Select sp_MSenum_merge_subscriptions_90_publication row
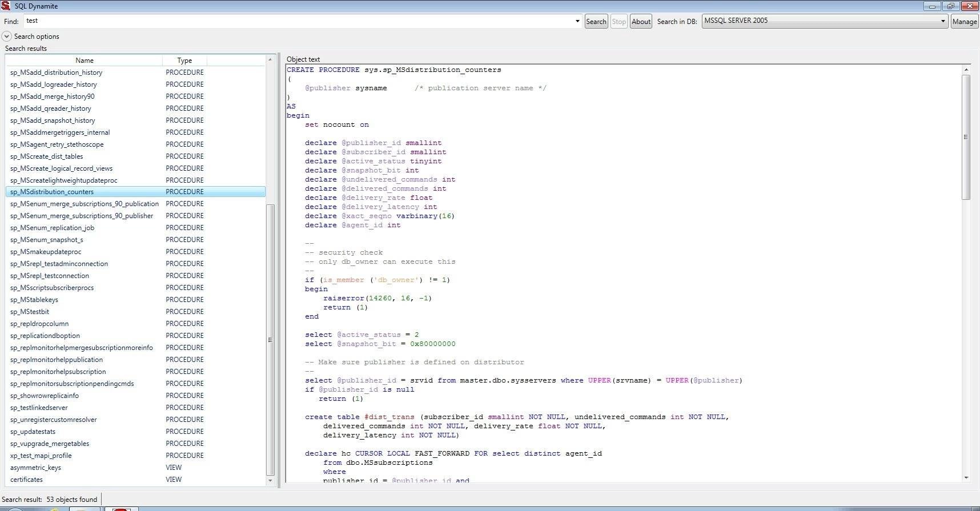980x511 pixels. (x=136, y=204)
